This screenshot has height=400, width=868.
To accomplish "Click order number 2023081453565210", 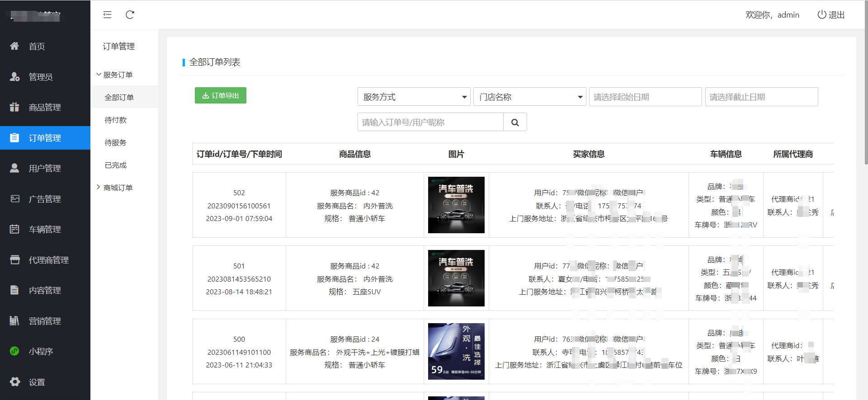I will pos(239,279).
